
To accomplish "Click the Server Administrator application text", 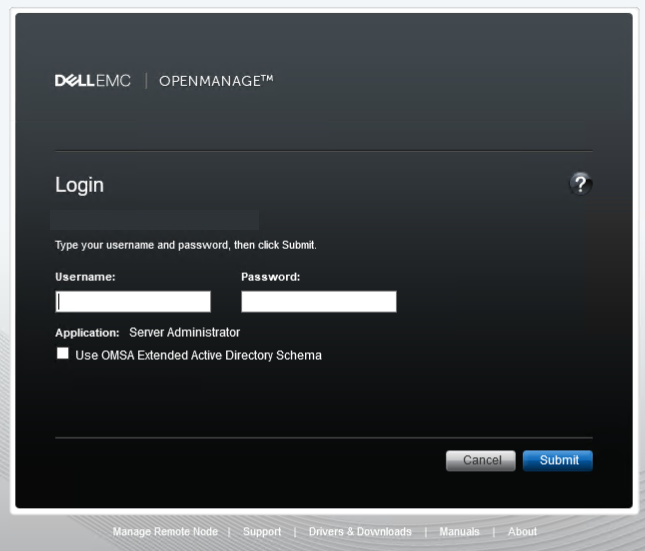I will tap(184, 332).
